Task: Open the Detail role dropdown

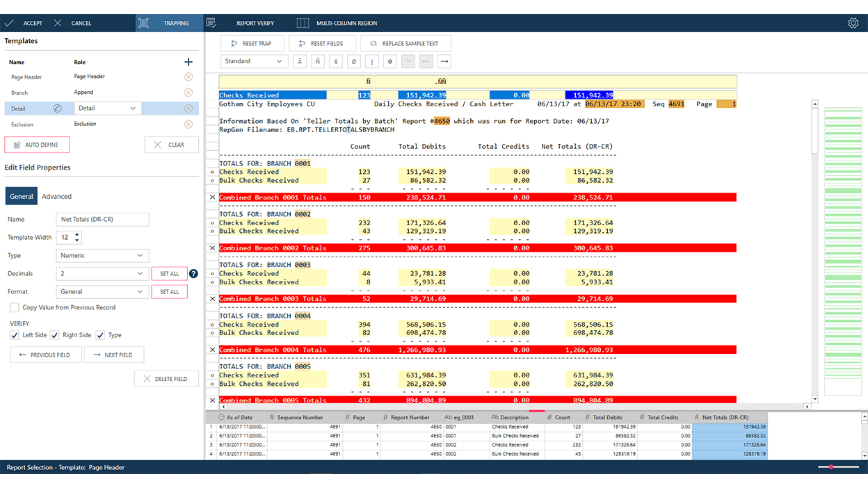Action: click(107, 108)
